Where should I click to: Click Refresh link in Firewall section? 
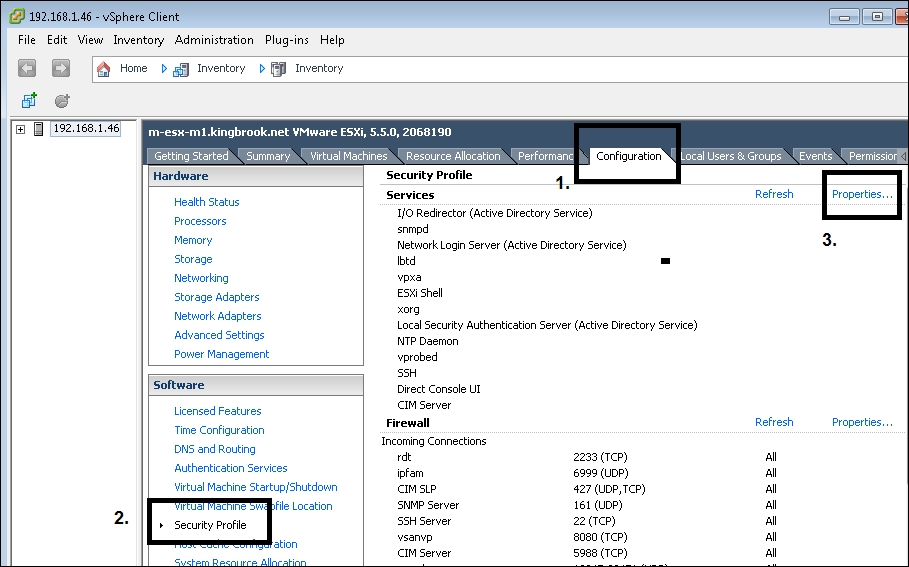pyautogui.click(x=774, y=422)
